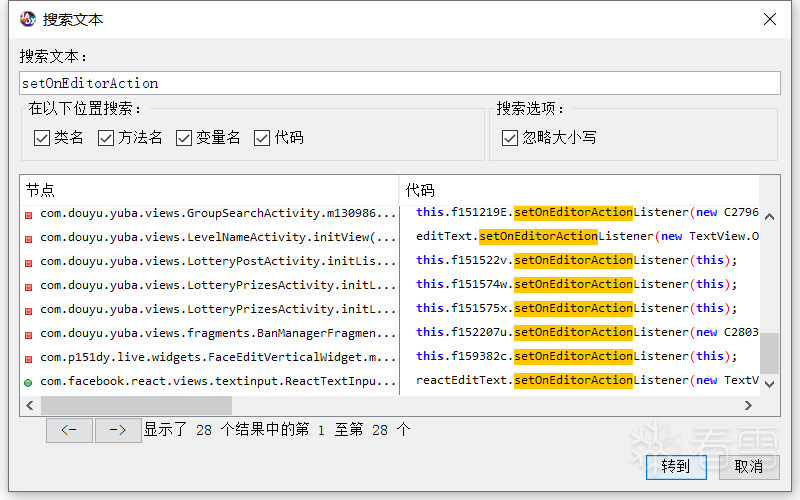Click the horizontal scrollbar right arrow

[748, 406]
